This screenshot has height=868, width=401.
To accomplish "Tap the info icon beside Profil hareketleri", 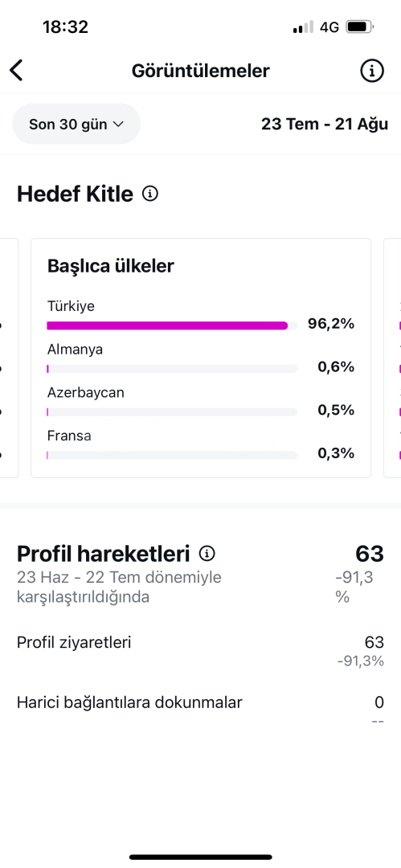I will pyautogui.click(x=207, y=553).
